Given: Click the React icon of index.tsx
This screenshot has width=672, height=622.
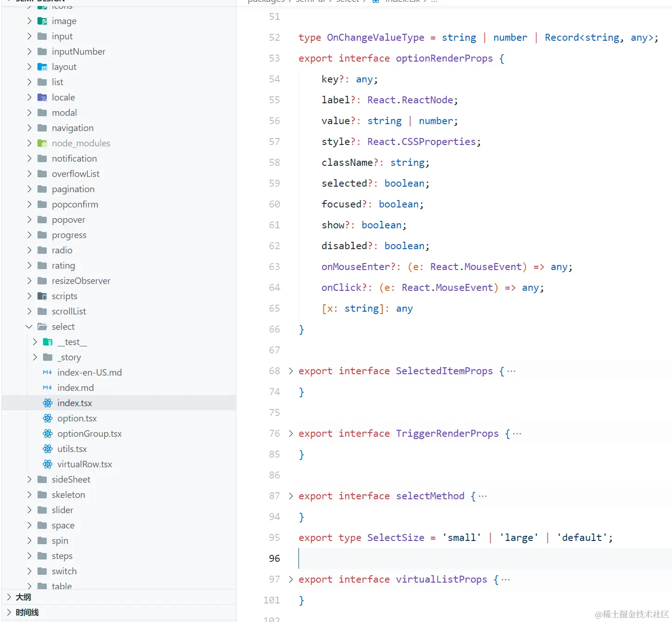Looking at the screenshot, I should click(x=48, y=403).
